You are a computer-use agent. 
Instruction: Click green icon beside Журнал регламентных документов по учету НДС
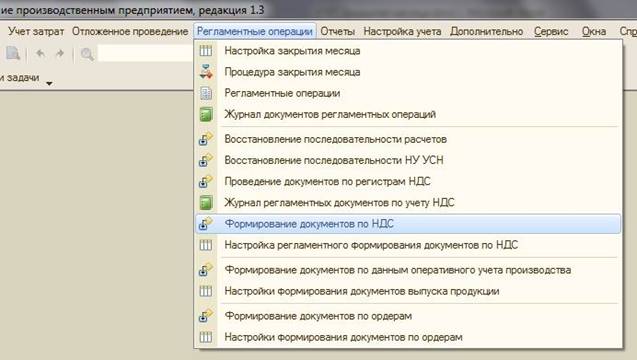(x=206, y=202)
